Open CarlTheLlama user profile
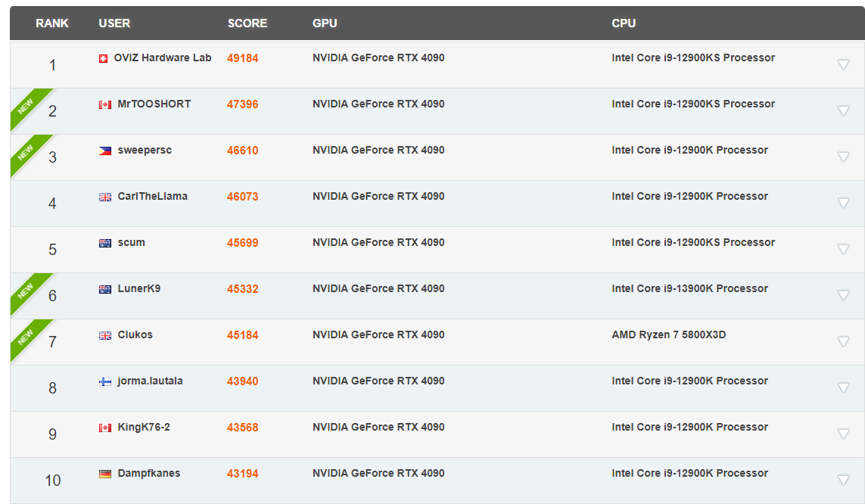 click(152, 196)
